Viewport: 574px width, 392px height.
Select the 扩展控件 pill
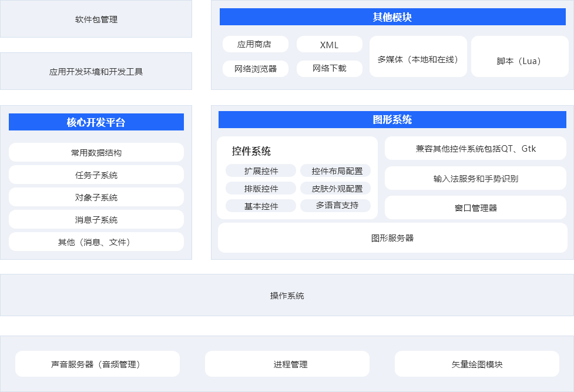tap(261, 171)
